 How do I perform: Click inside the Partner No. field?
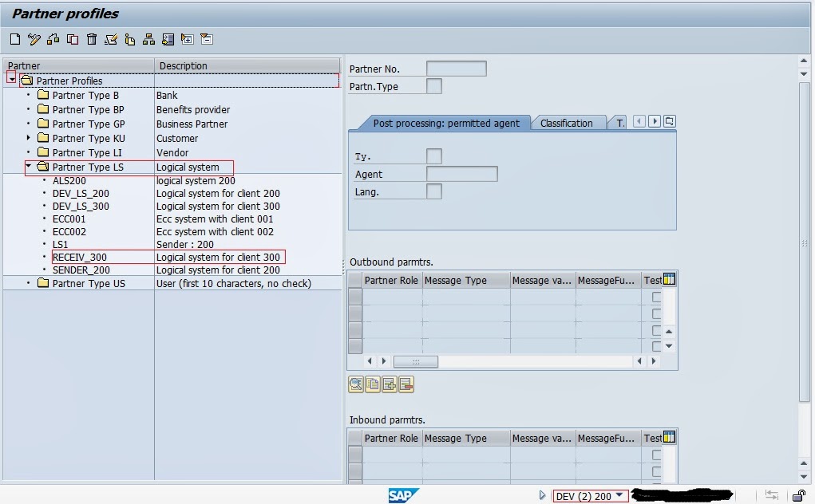point(455,69)
